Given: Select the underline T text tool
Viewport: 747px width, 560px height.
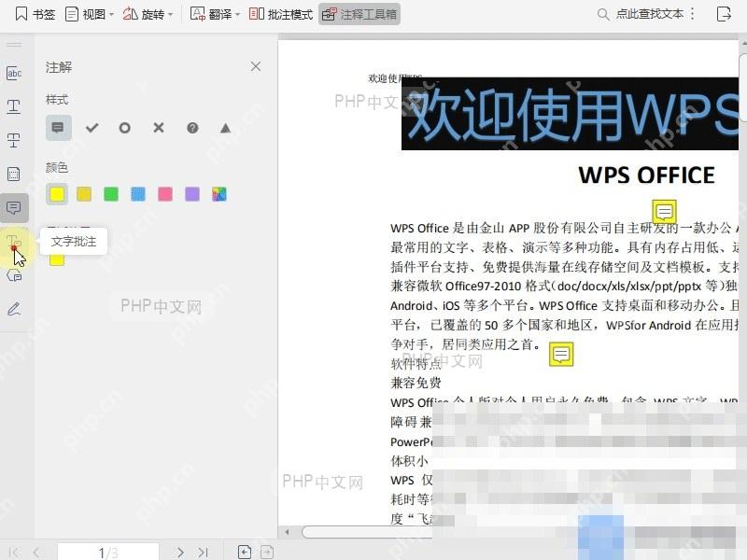Looking at the screenshot, I should [14, 106].
